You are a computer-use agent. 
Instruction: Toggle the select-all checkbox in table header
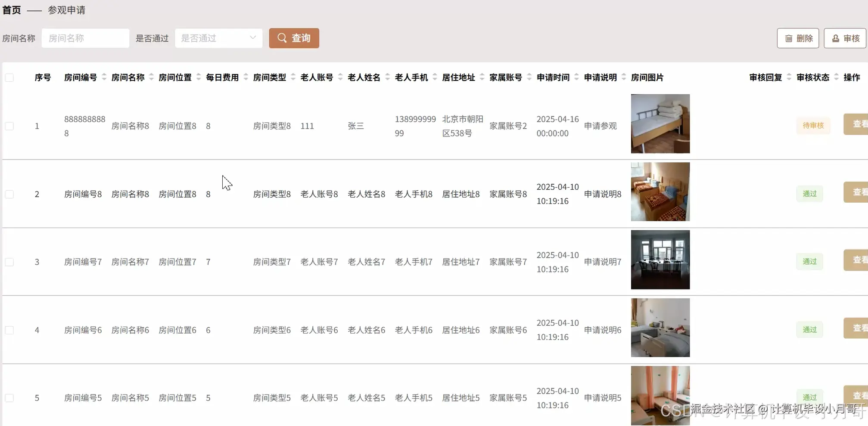click(x=9, y=77)
